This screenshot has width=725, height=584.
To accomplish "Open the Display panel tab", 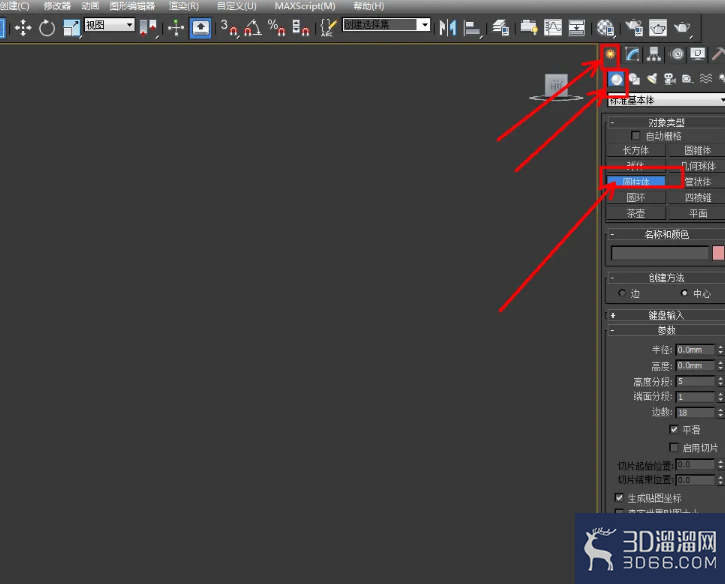I will pyautogui.click(x=698, y=55).
